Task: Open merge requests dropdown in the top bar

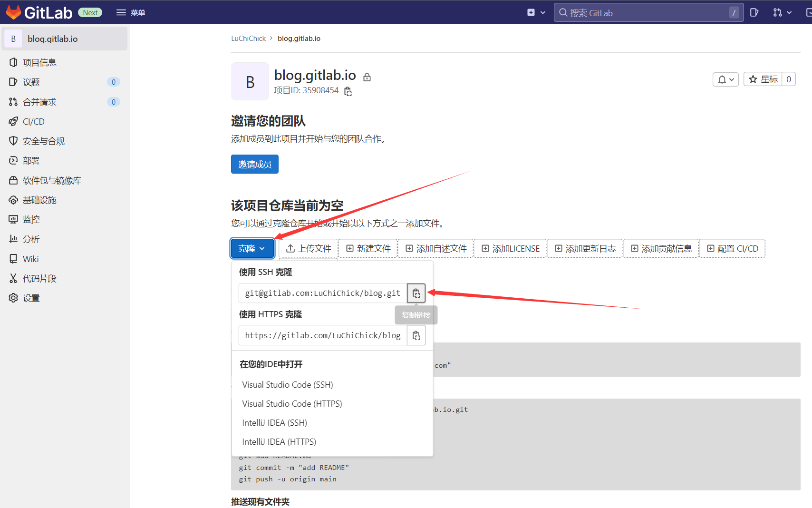Action: point(782,12)
